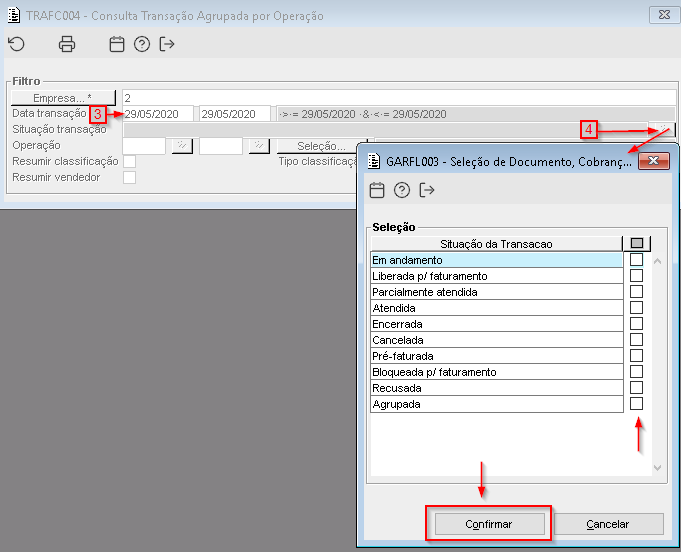The image size is (681, 552).
Task: Click the refresh icon in TRAFC004 toolbar
Action: (x=17, y=44)
